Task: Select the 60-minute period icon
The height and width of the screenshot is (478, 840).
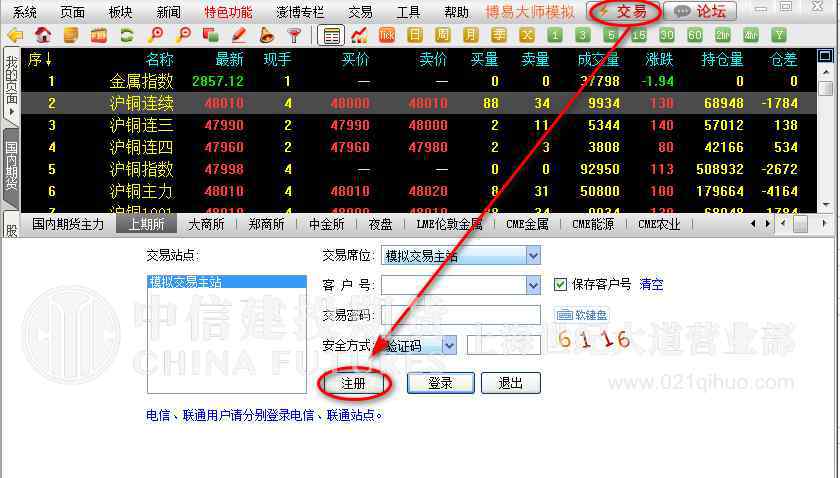Action: [694, 35]
